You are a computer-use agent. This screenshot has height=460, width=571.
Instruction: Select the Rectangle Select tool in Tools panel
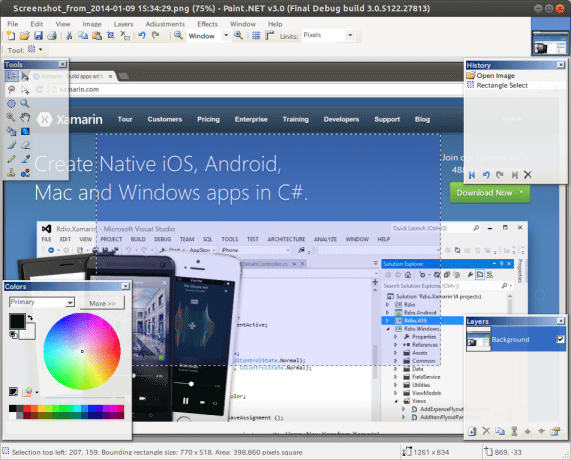coord(12,76)
